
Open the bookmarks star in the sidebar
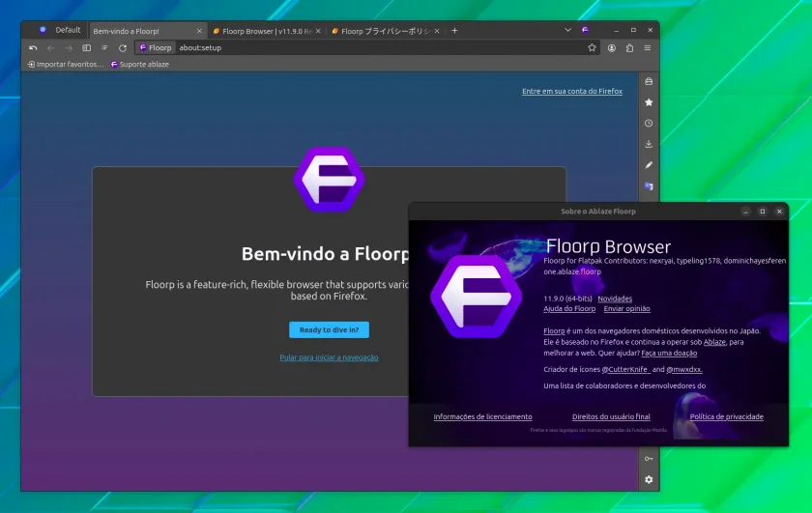[649, 102]
